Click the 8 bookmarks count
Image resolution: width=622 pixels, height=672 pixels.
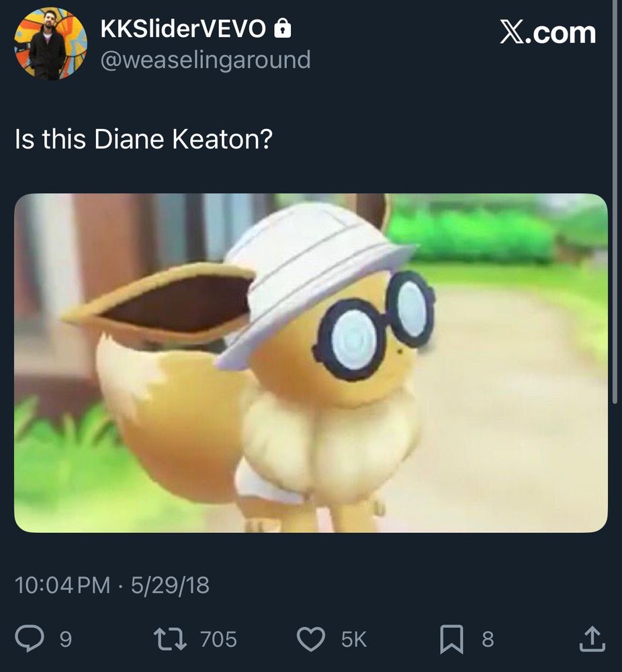coord(488,639)
